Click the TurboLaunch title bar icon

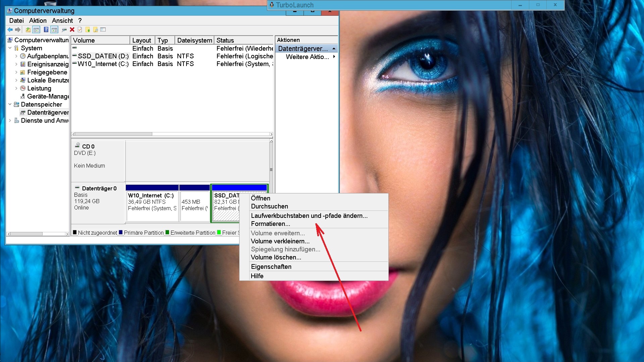click(x=272, y=5)
